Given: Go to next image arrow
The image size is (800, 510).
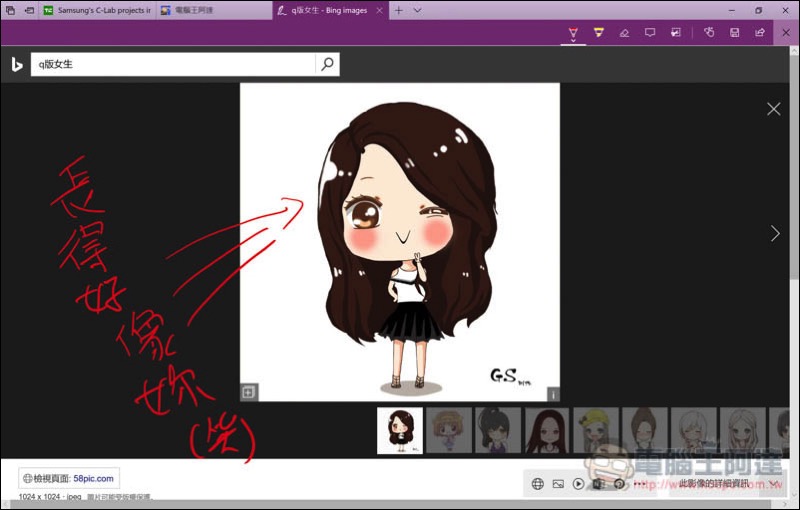Looking at the screenshot, I should (775, 234).
